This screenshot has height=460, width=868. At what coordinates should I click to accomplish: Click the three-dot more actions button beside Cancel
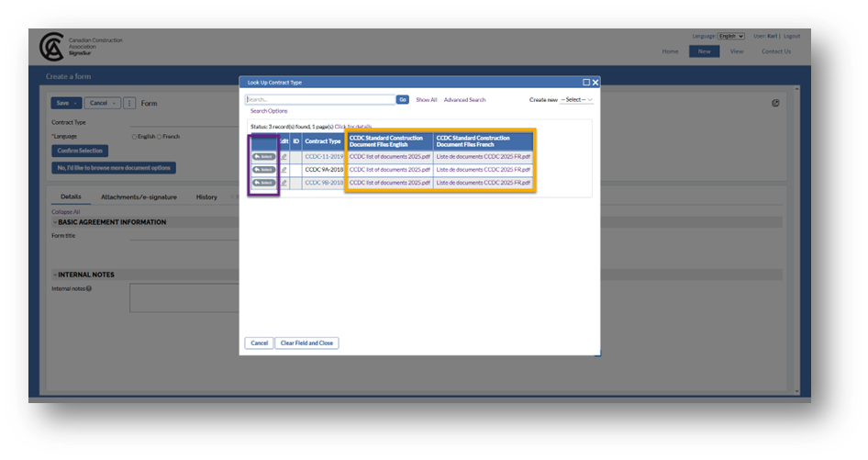coord(129,103)
